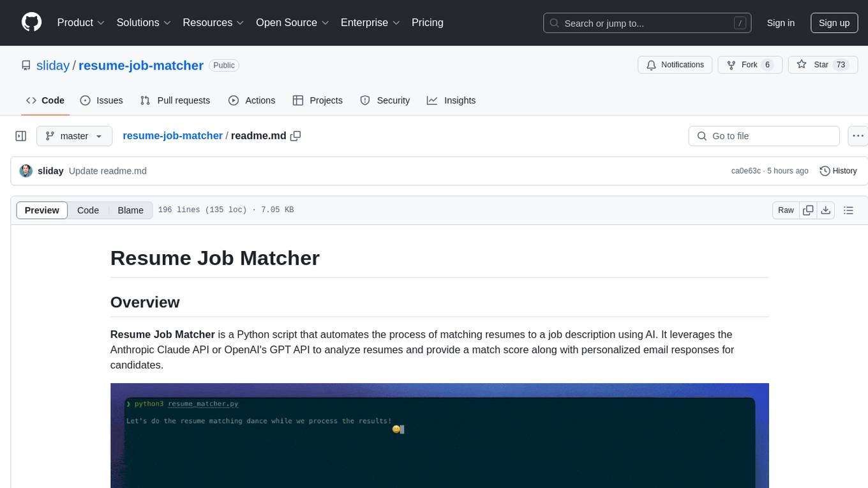Screen dimensions: 868x488
Task: Expand the Resources menu
Action: click(213, 22)
